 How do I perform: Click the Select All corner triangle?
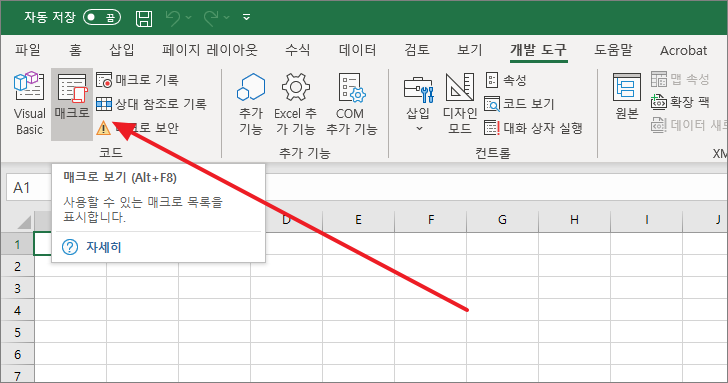tap(24, 222)
